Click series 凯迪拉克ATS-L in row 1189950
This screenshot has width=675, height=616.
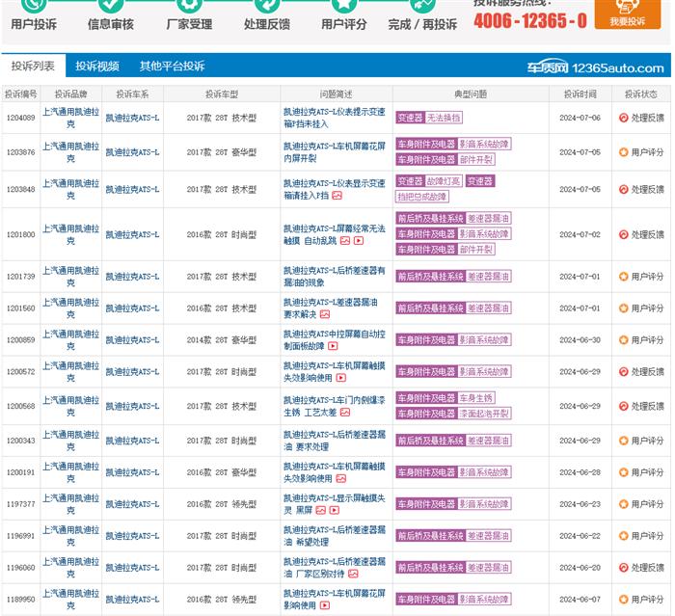133,600
